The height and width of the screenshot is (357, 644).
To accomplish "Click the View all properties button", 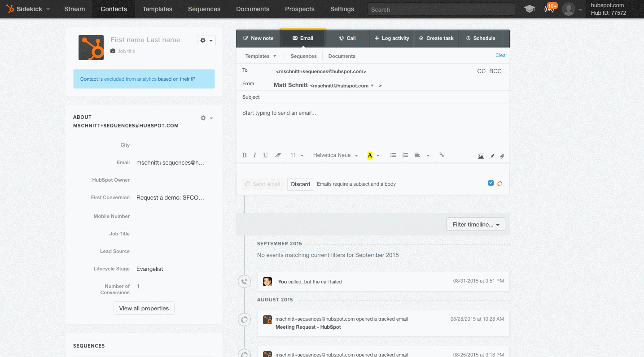I will click(x=144, y=308).
